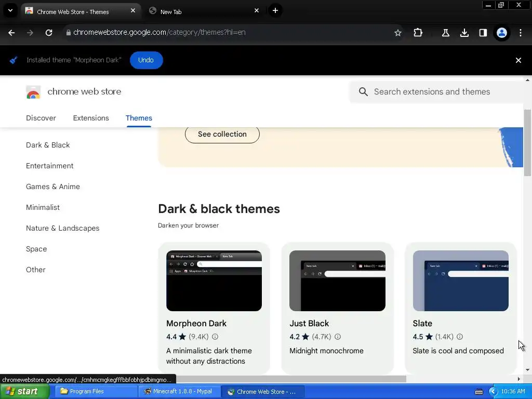Open a new tab with plus button
This screenshot has height=399, width=532.
point(275,10)
